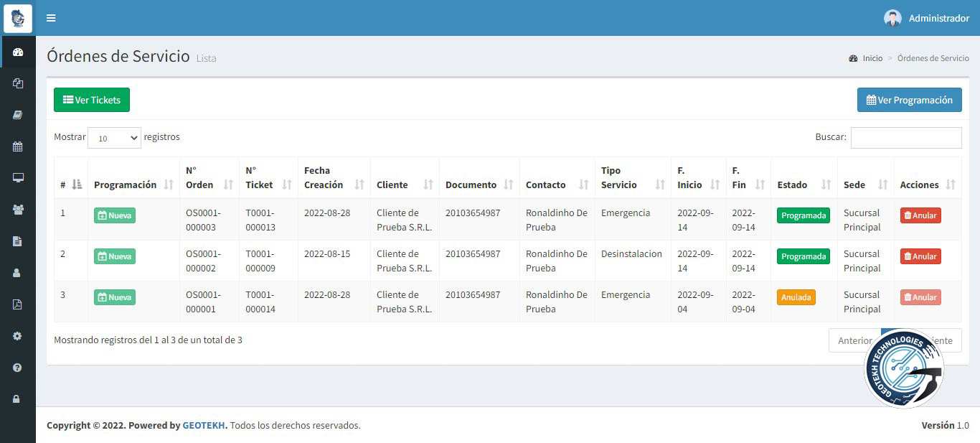Open the Mostrar registros dropdown

(114, 138)
